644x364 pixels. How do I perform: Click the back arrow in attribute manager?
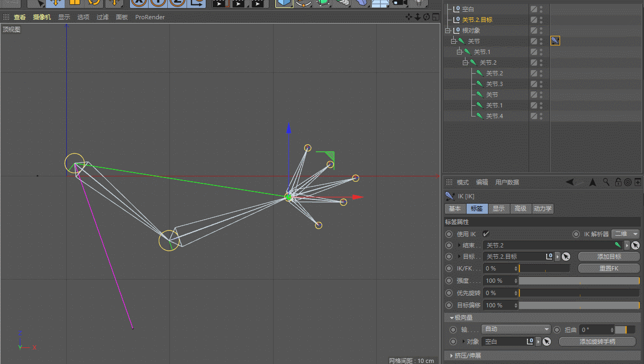pyautogui.click(x=570, y=182)
